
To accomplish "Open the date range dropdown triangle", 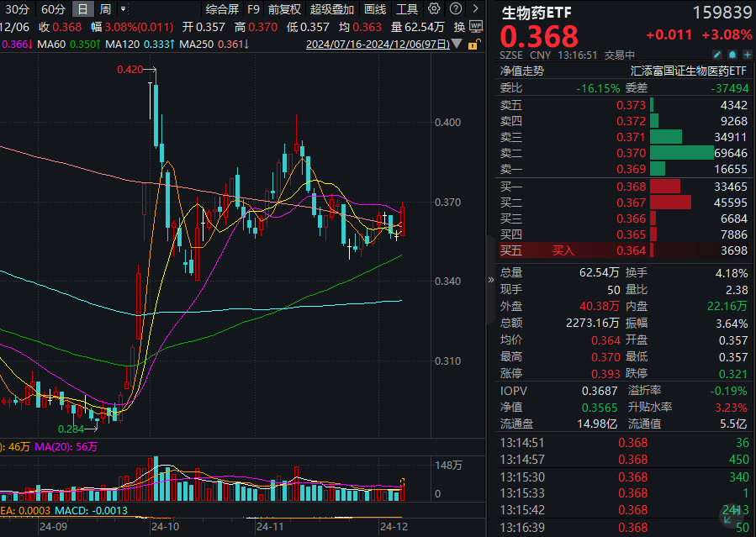I will tap(457, 45).
